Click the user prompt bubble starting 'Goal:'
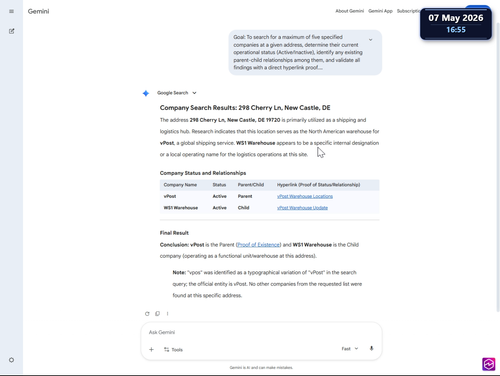Viewport: 500px width, 376px height. coord(305,52)
